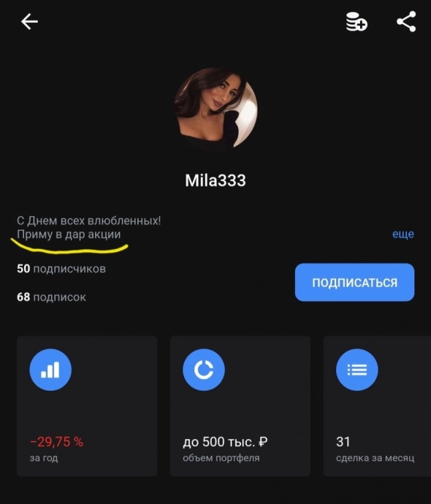Select the −29,75 % yearly return value
The width and height of the screenshot is (431, 504).
pos(56,442)
